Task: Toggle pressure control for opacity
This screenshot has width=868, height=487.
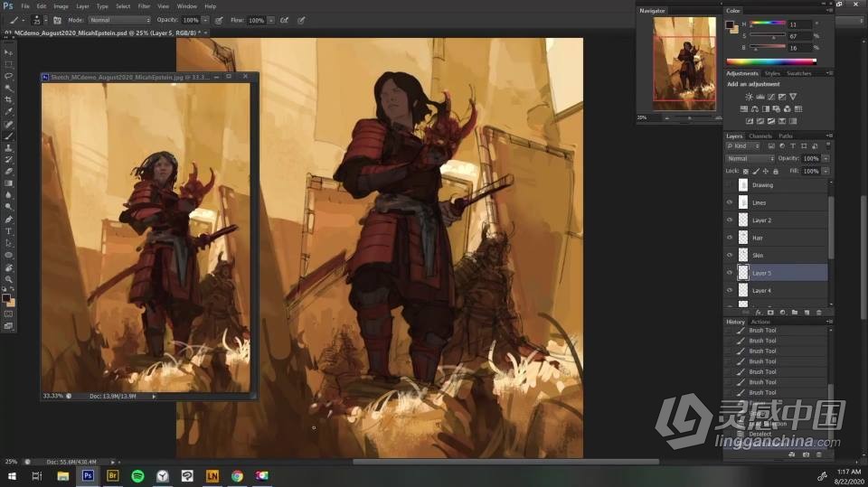Action: pyautogui.click(x=219, y=20)
